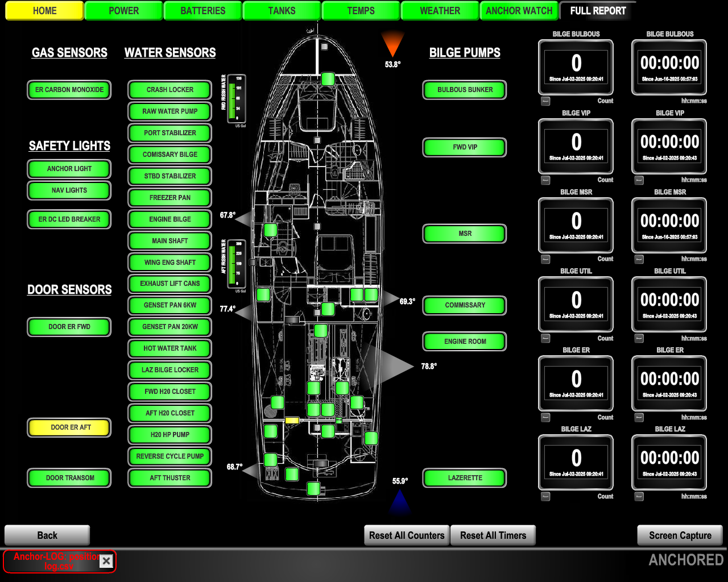Open the POWER tab
Screen dimensions: 728x582
tap(123, 11)
